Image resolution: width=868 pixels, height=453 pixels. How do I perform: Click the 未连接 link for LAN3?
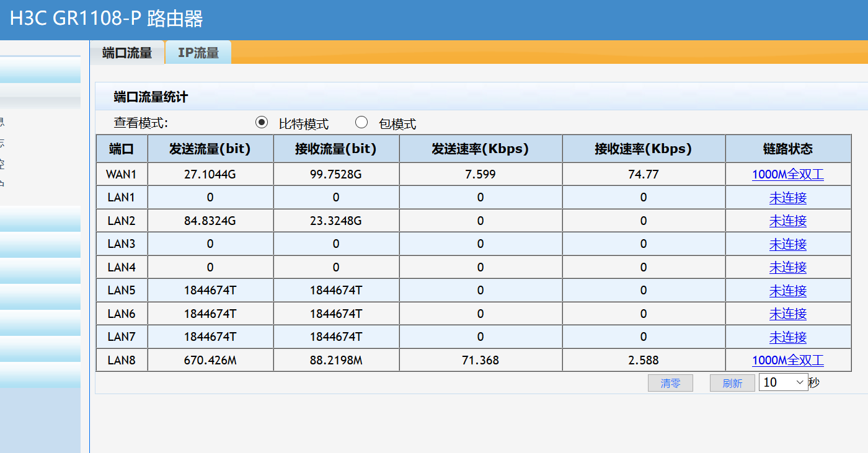787,244
